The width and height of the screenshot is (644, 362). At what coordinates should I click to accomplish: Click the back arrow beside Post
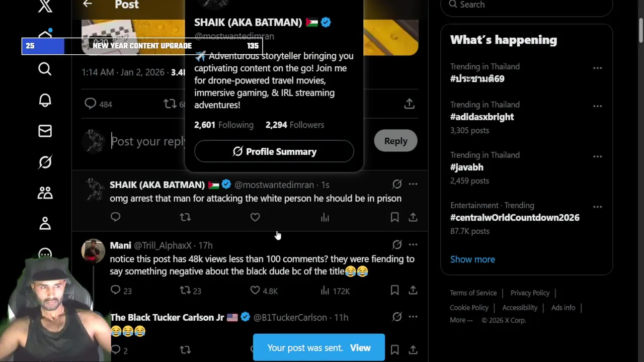[x=88, y=5]
